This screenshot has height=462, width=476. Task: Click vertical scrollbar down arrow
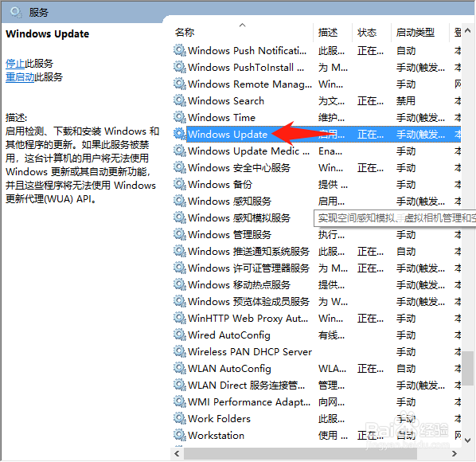tap(468, 440)
